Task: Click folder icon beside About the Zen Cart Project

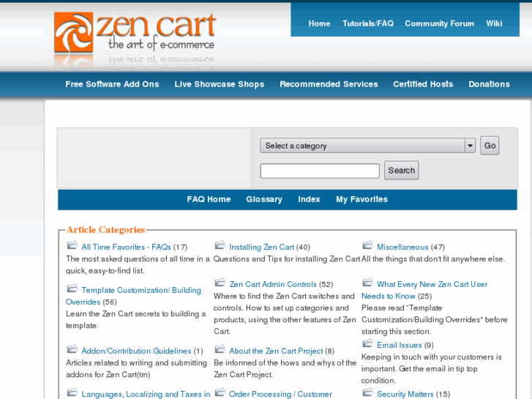Action: 220,349
